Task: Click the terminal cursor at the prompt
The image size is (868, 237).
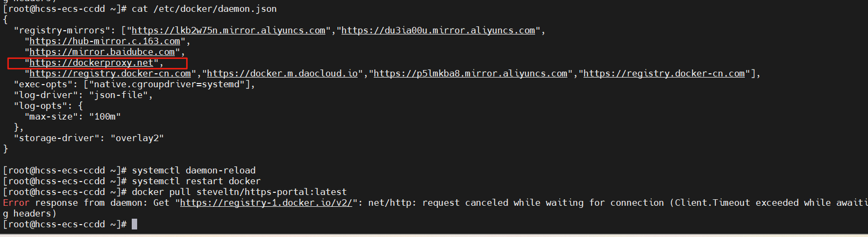Action: 134,224
